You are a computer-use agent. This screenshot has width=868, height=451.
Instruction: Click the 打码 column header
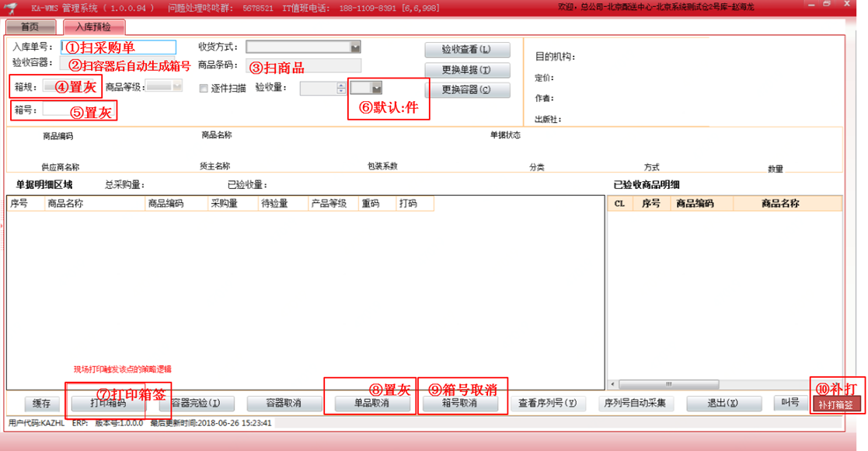(415, 203)
